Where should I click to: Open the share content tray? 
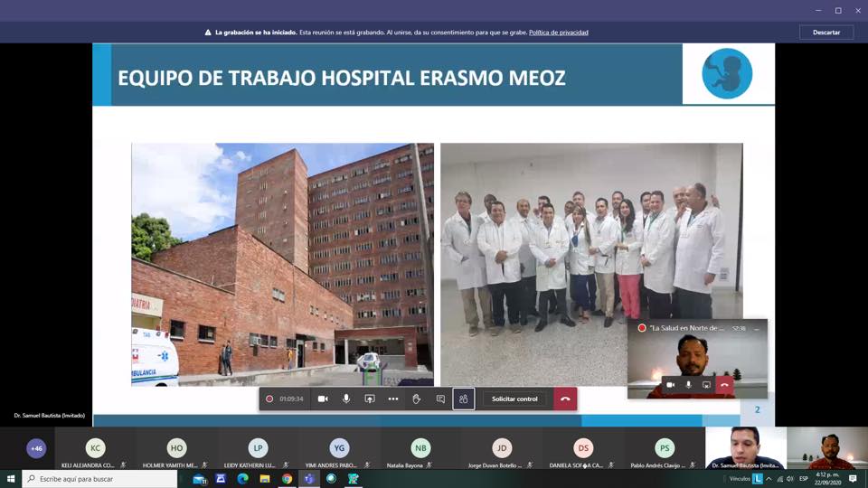[369, 399]
